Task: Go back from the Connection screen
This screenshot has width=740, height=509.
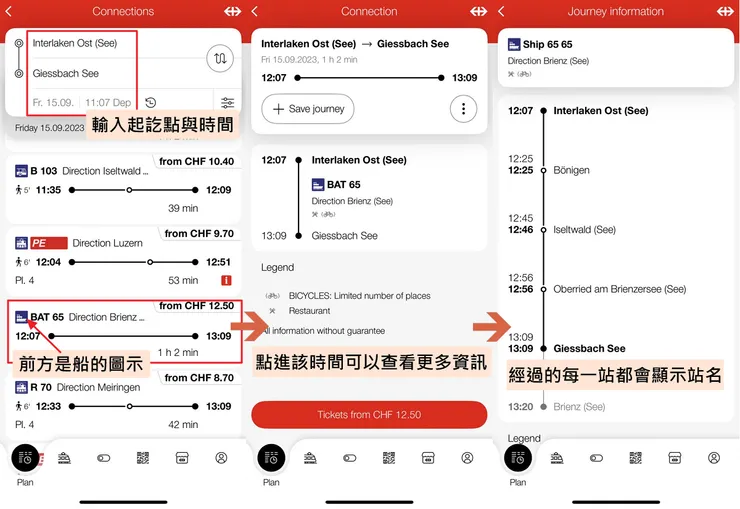Action: click(x=254, y=11)
